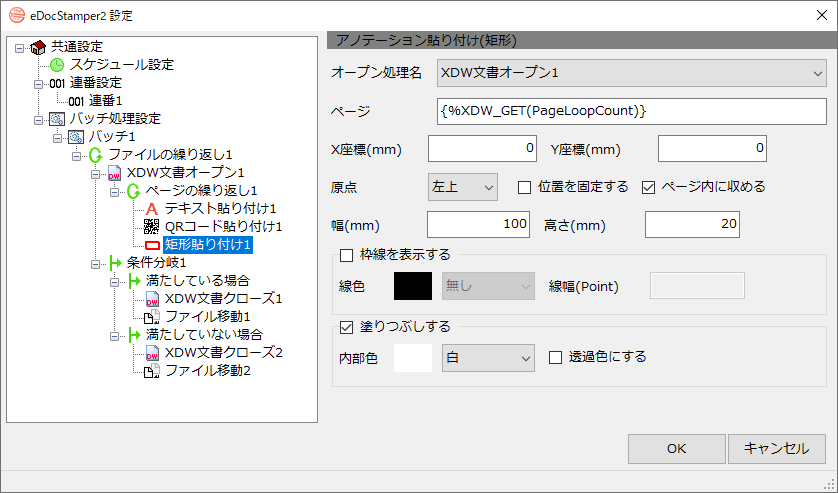Viewport: 838px width, 493px height.
Task: Click the green clock icon for スケジュール設定
Action: (x=57, y=65)
